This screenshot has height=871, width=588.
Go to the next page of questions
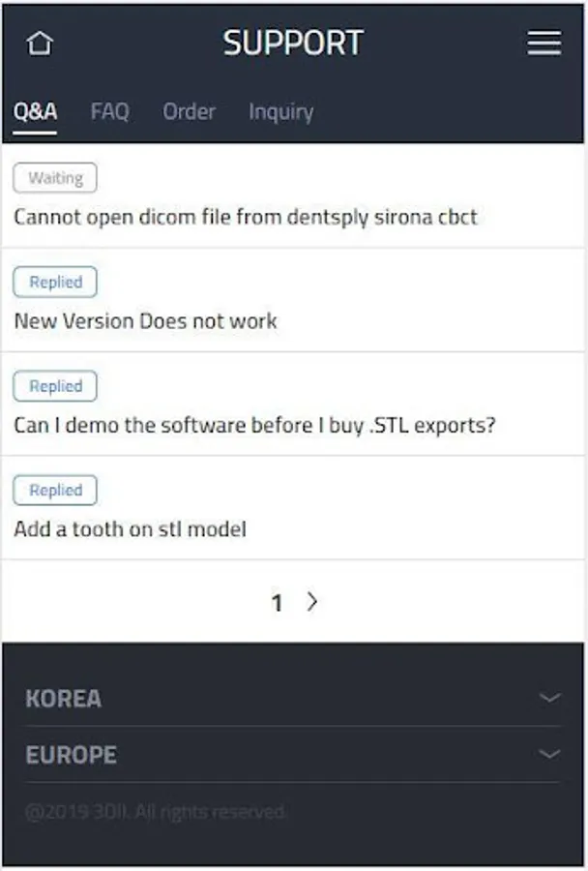click(312, 601)
